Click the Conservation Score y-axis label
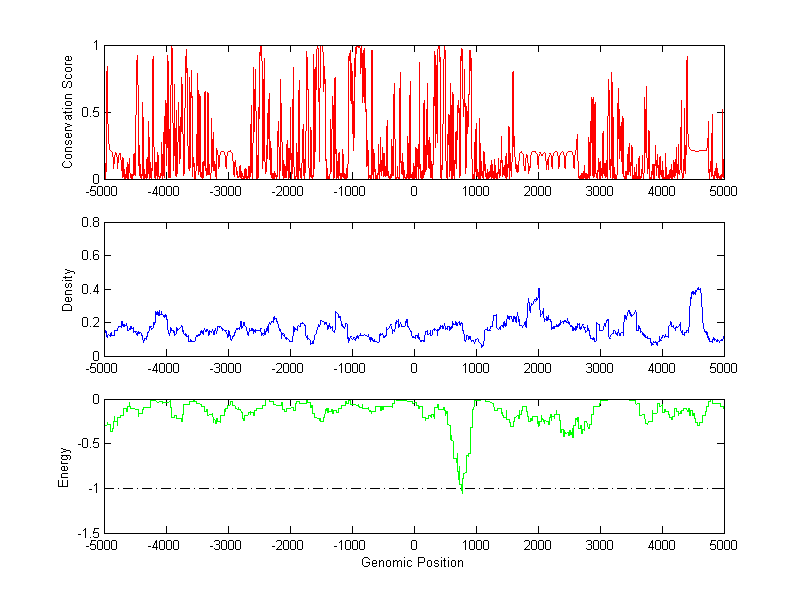Screen dimensions: 800x599 [x=68, y=112]
